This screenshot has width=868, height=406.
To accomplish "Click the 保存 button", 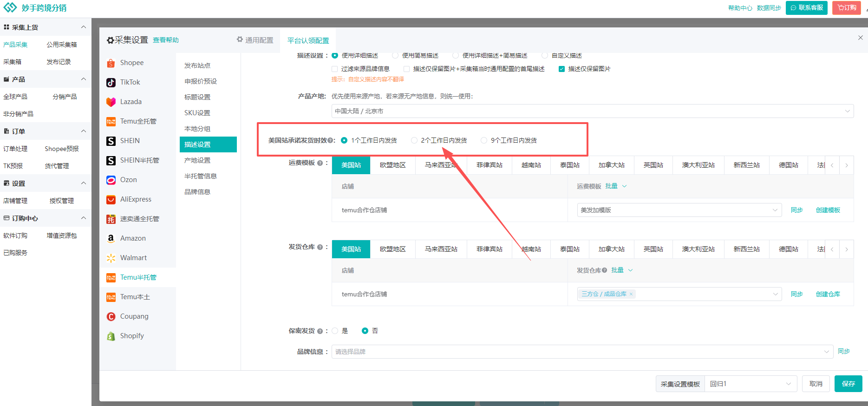I will click(x=848, y=384).
